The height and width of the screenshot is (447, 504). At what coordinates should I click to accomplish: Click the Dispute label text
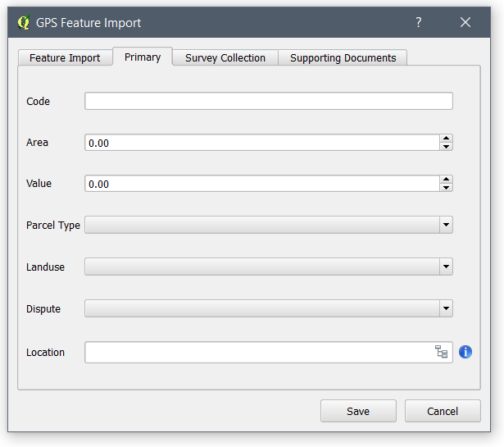(43, 309)
